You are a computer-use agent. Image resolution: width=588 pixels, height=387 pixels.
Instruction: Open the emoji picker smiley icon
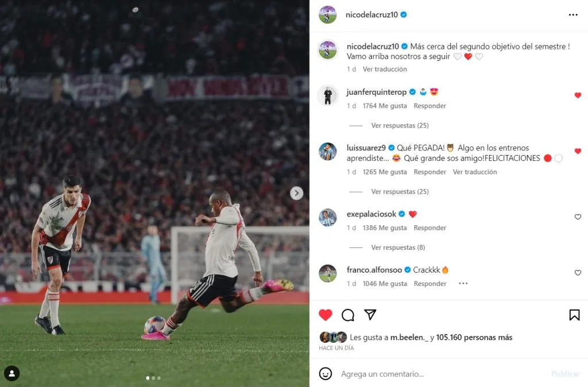coord(325,373)
